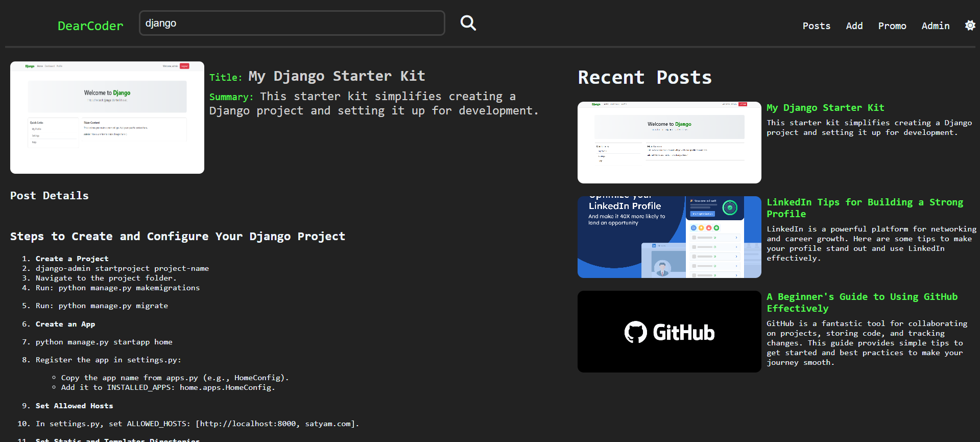
Task: Click the GitHub logo thumbnail
Action: tap(669, 332)
